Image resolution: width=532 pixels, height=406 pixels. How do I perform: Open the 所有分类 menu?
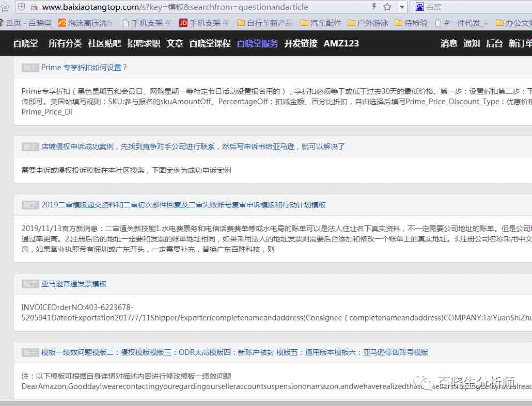(65, 43)
